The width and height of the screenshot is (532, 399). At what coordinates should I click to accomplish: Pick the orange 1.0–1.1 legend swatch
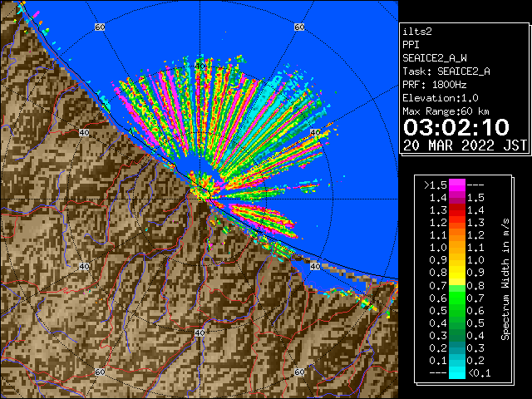(457, 248)
